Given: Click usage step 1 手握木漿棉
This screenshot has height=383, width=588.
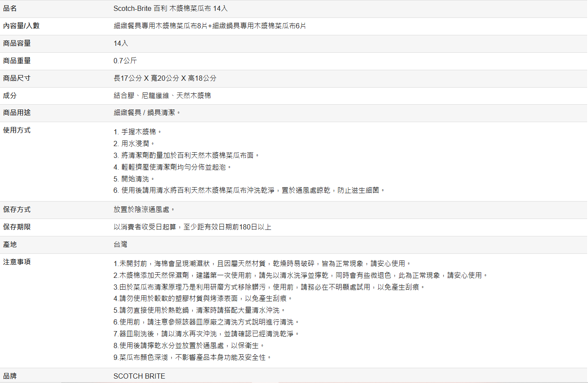Looking at the screenshot, I should click(138, 132).
